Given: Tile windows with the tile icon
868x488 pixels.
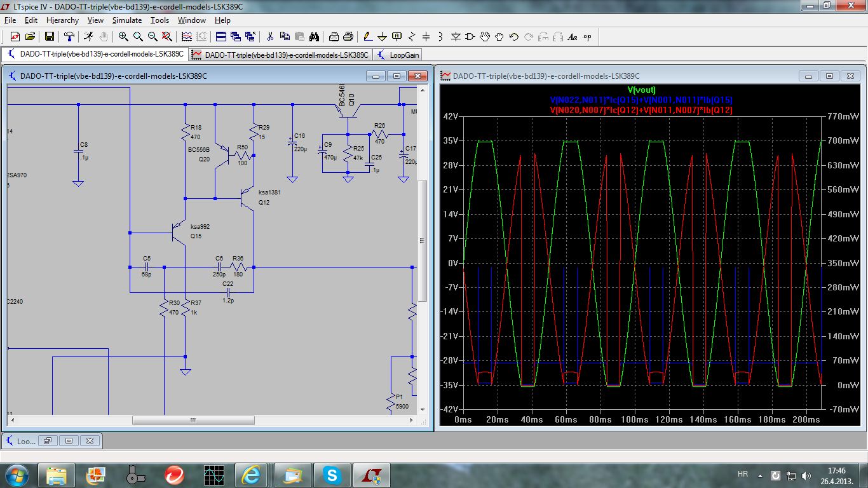Looking at the screenshot, I should click(221, 36).
